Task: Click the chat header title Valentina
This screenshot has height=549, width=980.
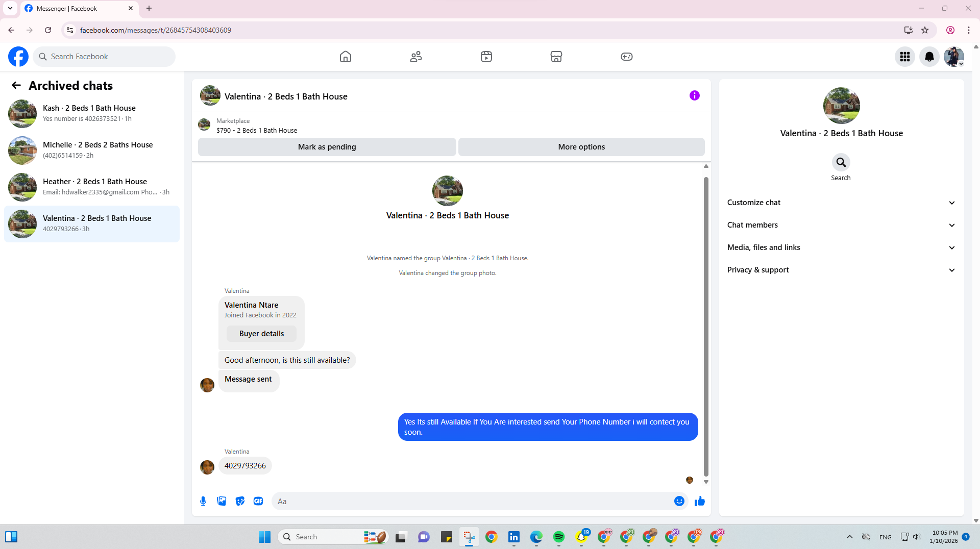Action: click(x=286, y=96)
